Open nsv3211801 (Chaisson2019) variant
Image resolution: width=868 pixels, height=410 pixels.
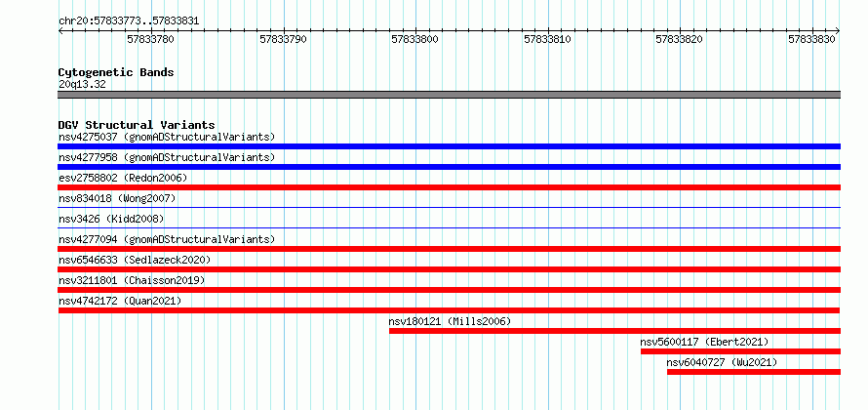132,280
